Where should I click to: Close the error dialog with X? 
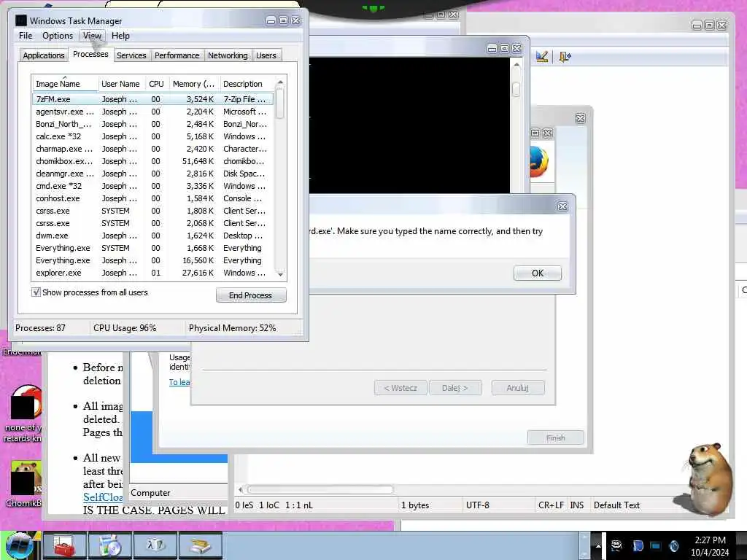click(x=562, y=206)
